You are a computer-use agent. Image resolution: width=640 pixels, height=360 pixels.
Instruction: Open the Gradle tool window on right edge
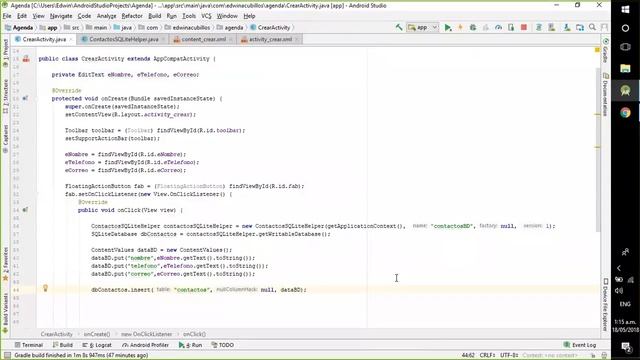pyautogui.click(x=606, y=50)
